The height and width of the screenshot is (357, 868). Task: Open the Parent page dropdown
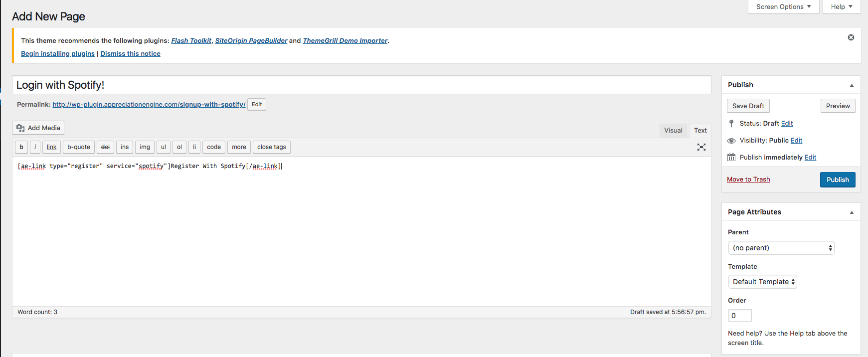pos(781,248)
